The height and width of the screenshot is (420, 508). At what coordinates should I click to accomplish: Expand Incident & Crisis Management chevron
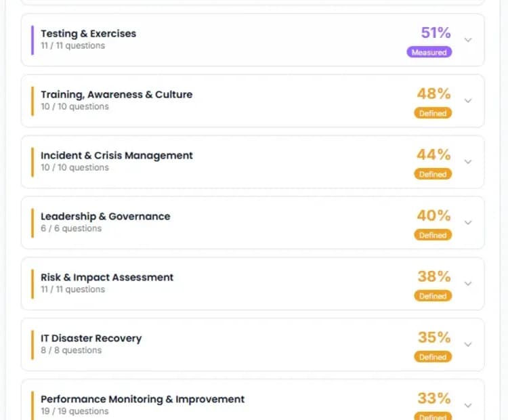pos(468,162)
